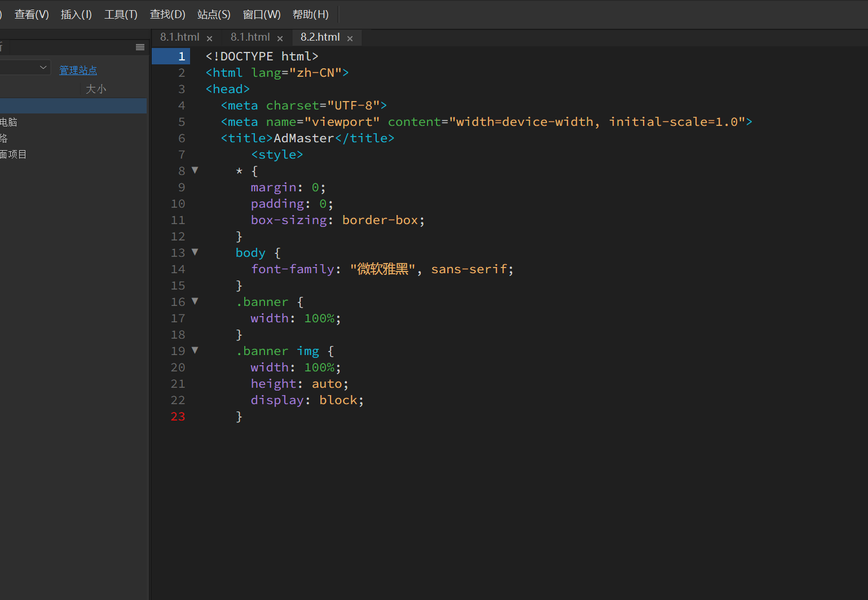Select the highlighted row in the files panel
This screenshot has height=600, width=868.
point(73,106)
